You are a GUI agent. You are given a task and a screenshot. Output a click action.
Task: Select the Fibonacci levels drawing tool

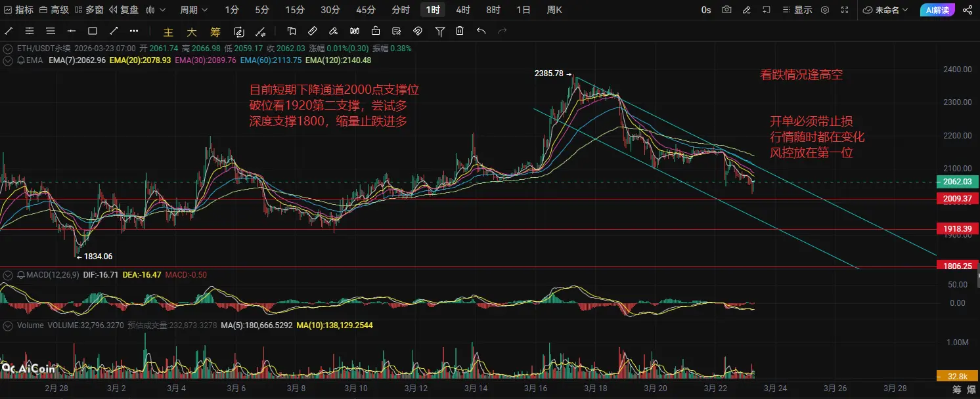pos(30,31)
